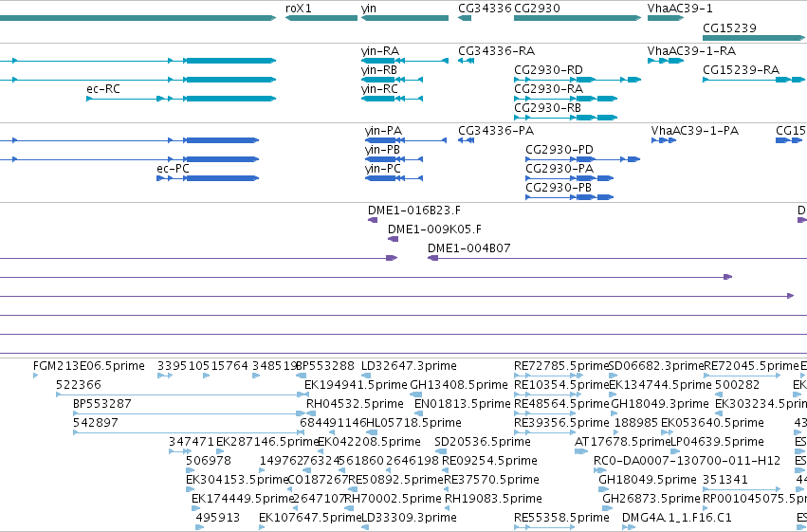The width and height of the screenshot is (807, 532).
Task: Select GH18049.5prime EST label
Action: point(648,480)
